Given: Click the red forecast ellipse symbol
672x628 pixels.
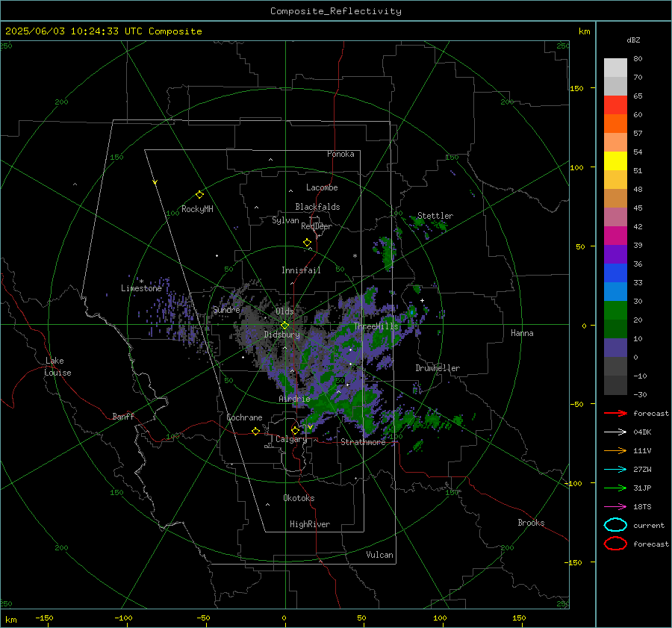Looking at the screenshot, I should pos(615,544).
